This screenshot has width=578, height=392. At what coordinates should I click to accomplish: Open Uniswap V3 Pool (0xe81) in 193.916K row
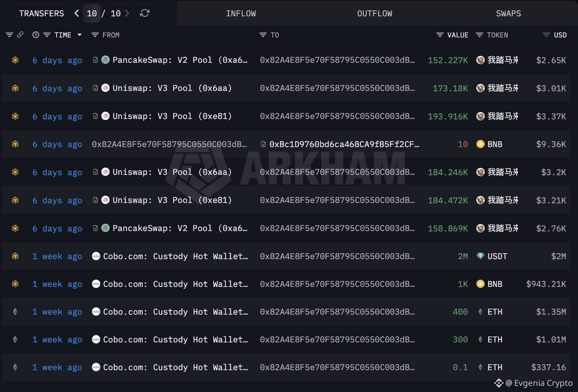[x=172, y=116]
